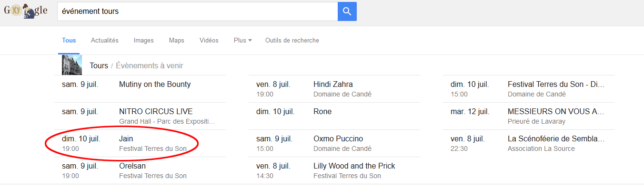The image size is (644, 191).
Task: Open the MESSIEURS ON VOUS A... event
Action: coord(556,112)
